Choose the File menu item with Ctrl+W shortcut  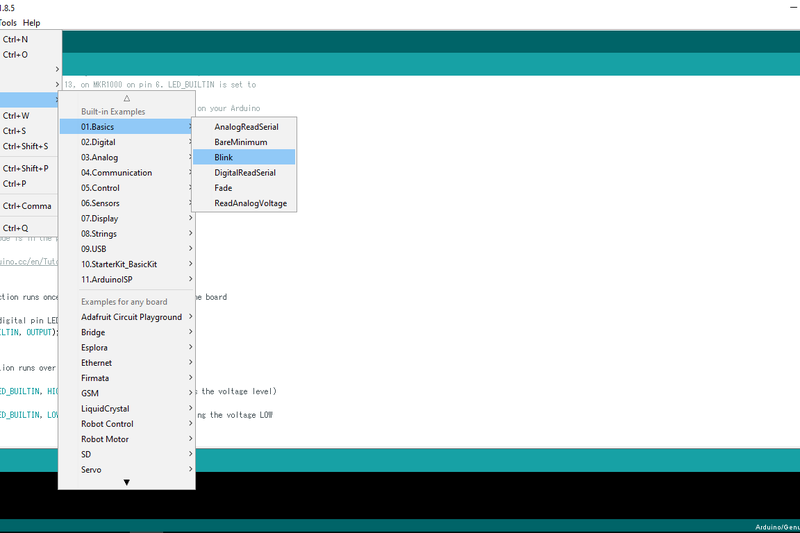tap(31, 116)
